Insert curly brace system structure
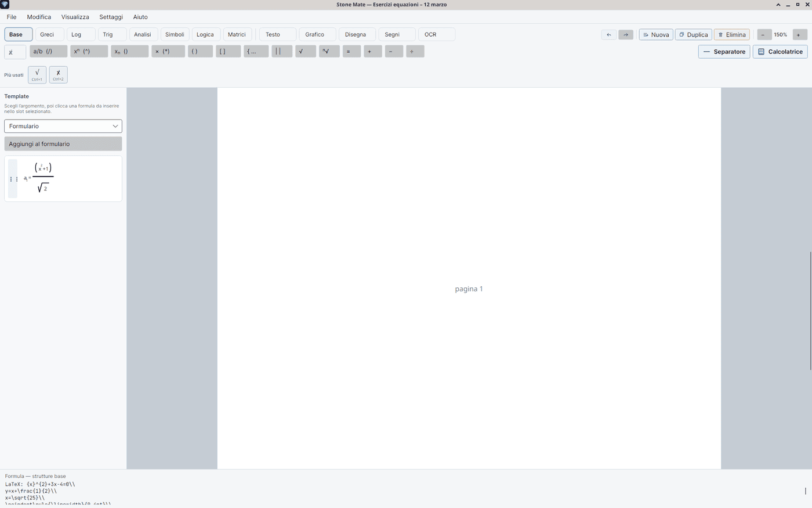 [x=256, y=52]
